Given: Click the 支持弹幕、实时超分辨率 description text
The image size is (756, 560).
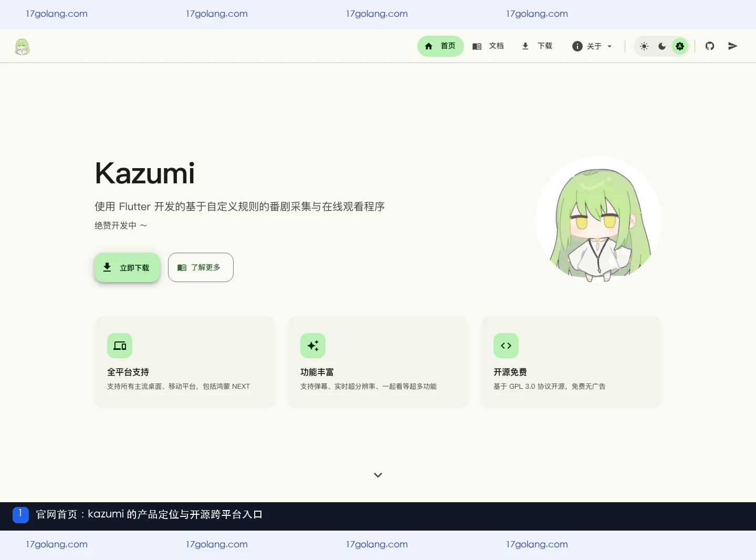Looking at the screenshot, I should click(x=369, y=386).
